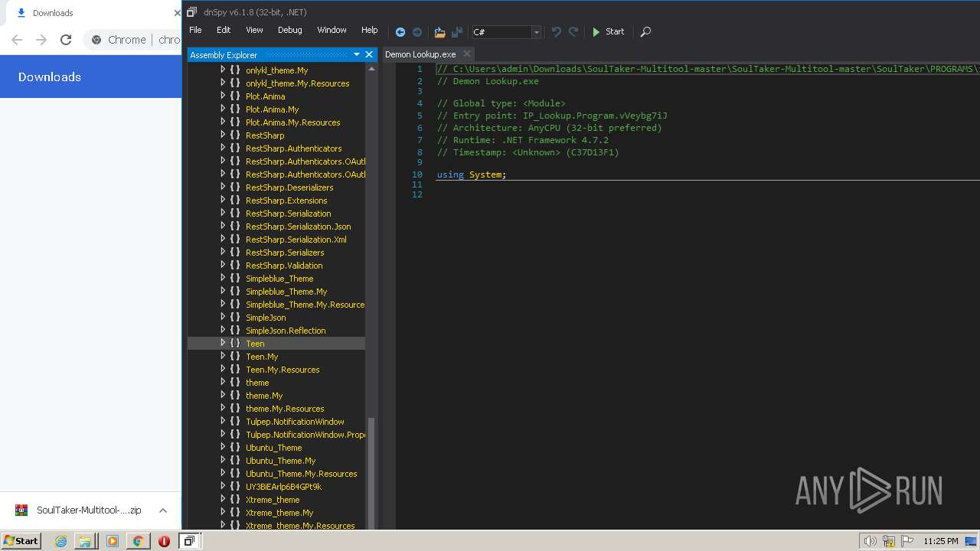Start debugging with the Start button
980x551 pixels.
tap(608, 32)
